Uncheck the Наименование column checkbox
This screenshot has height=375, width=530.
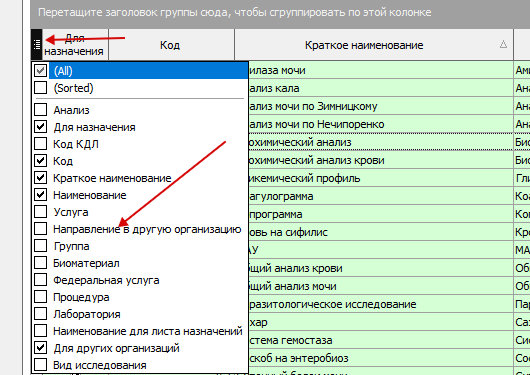[41, 195]
